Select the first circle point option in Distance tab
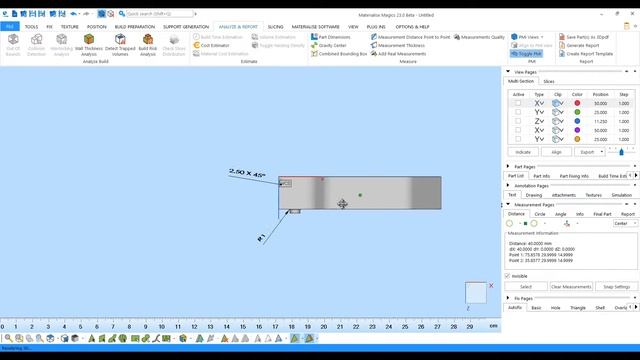The height and width of the screenshot is (360, 640). (x=509, y=223)
